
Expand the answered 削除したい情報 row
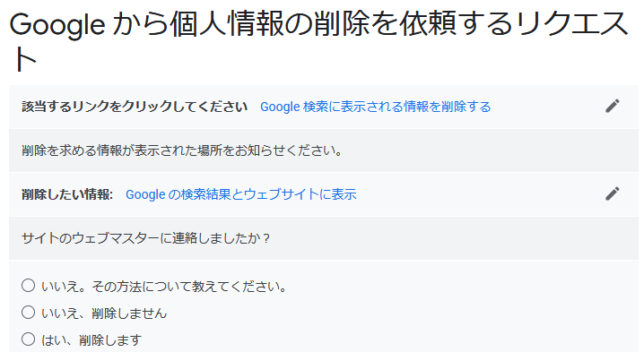coord(324,194)
